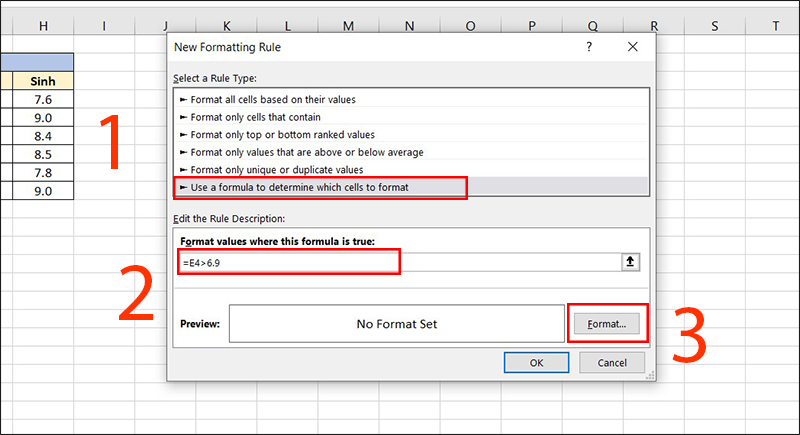Select column M header
This screenshot has width=800, height=435.
click(x=348, y=26)
